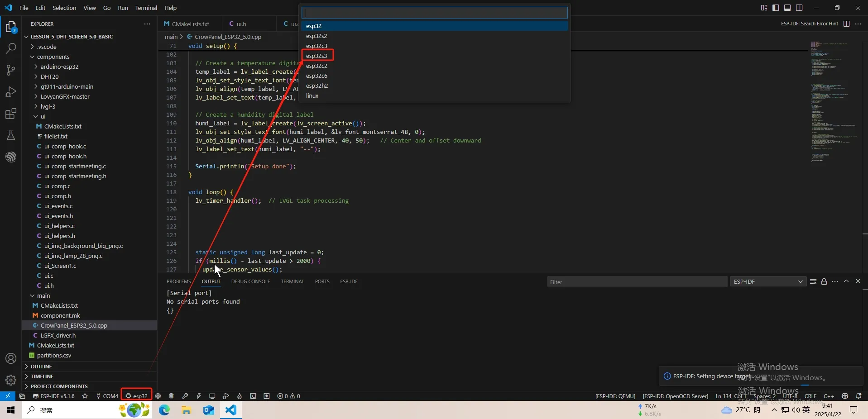Click the ESP-IDF v5.1.6 version status item

pyautogui.click(x=54, y=396)
